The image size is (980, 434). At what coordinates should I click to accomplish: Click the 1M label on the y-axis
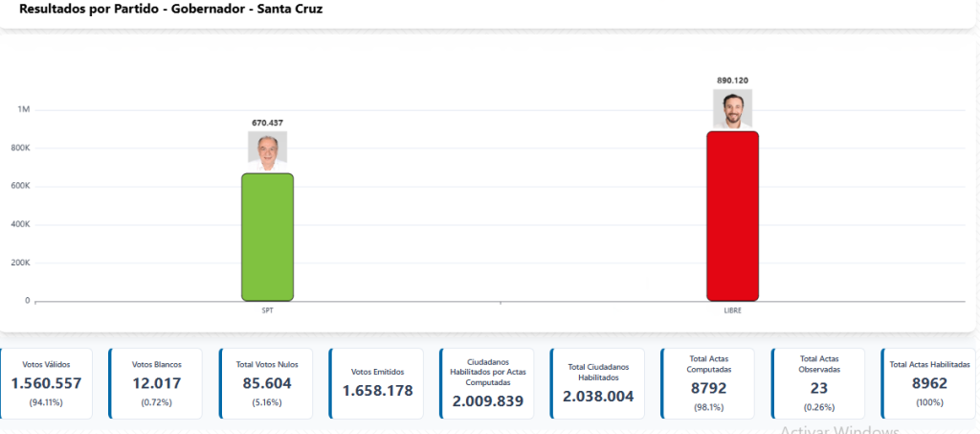click(24, 110)
